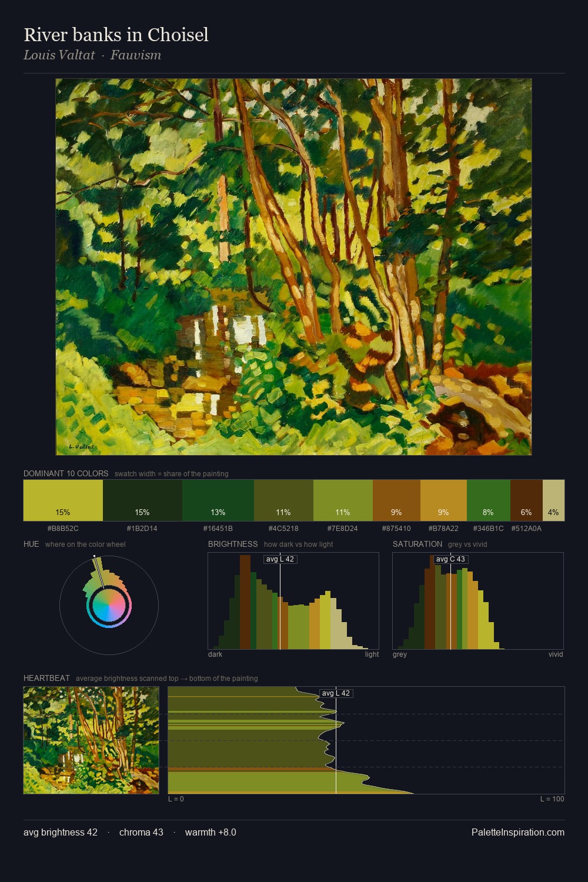Visit the PaletteInspiration.com link
This screenshot has height=882, width=588.
coord(518,832)
